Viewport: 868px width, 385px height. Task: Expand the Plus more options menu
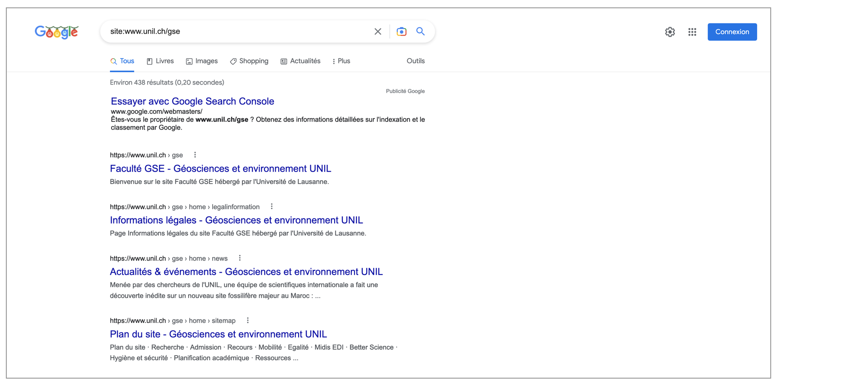coord(341,61)
